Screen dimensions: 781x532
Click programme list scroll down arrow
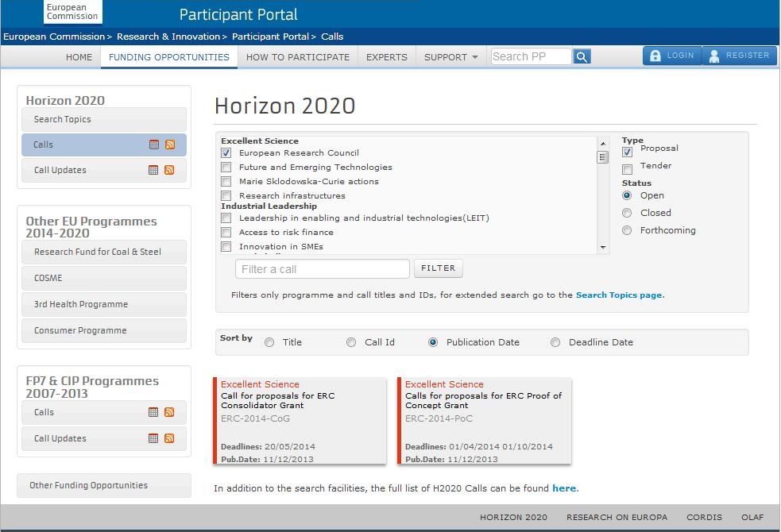[603, 247]
